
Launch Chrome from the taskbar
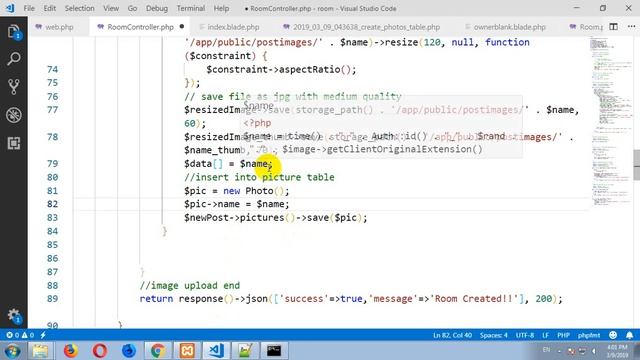pyautogui.click(x=158, y=351)
